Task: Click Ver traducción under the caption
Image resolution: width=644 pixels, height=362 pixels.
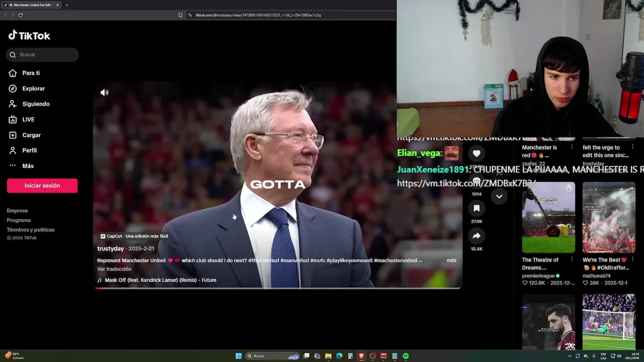Action: [114, 269]
